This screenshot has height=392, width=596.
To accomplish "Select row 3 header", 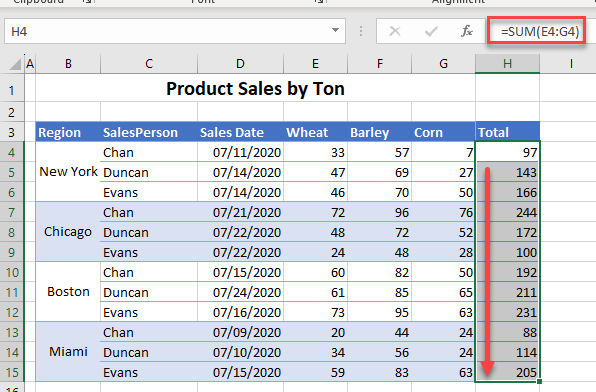I will click(x=12, y=132).
